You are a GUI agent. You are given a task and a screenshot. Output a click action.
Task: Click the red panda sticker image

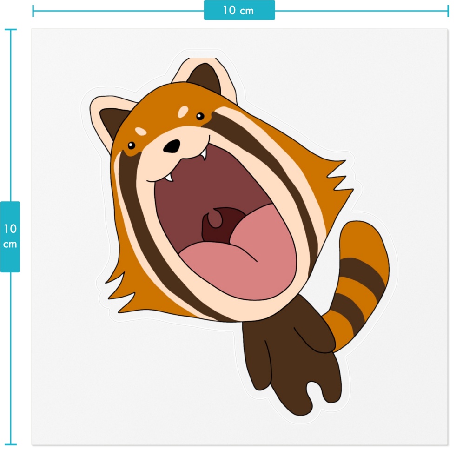239,237
